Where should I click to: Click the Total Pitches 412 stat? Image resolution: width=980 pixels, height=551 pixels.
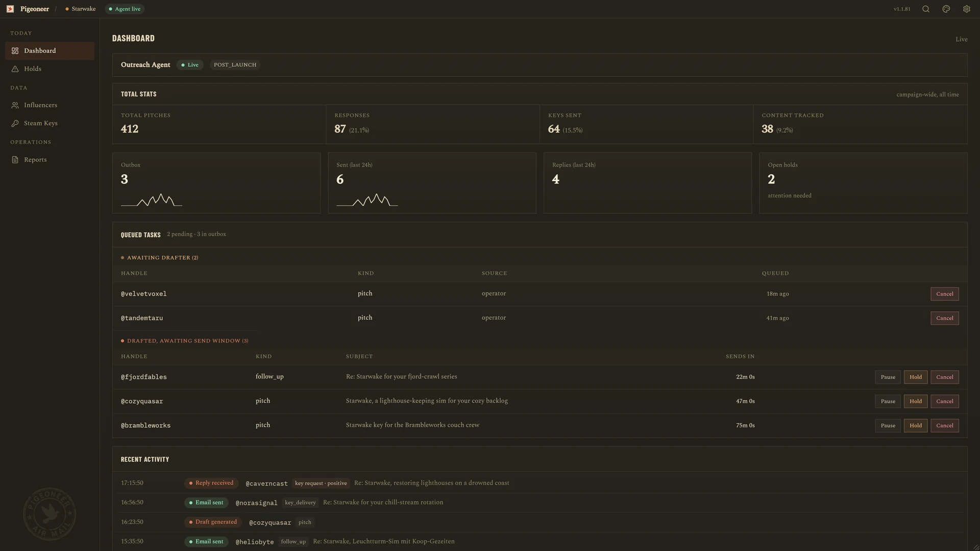[219, 124]
